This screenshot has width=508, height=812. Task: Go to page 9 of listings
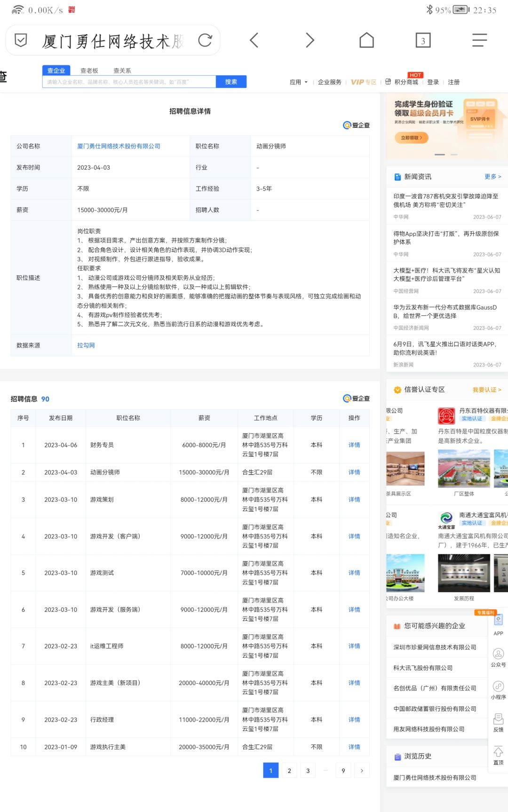click(343, 771)
